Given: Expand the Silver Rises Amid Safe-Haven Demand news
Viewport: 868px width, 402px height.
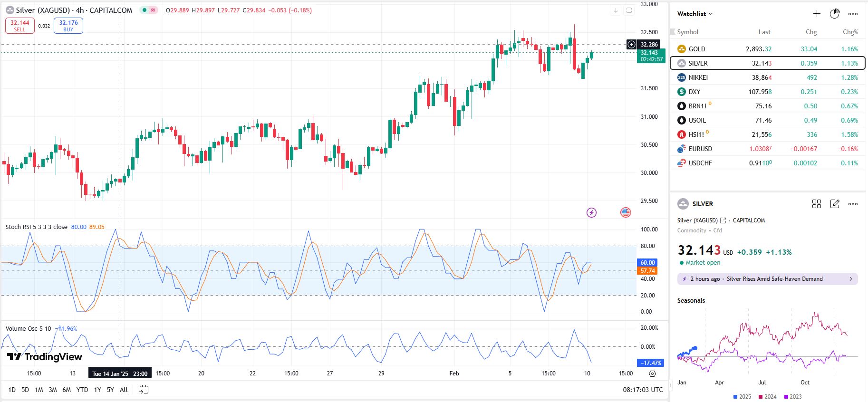Looking at the screenshot, I should click(767, 279).
